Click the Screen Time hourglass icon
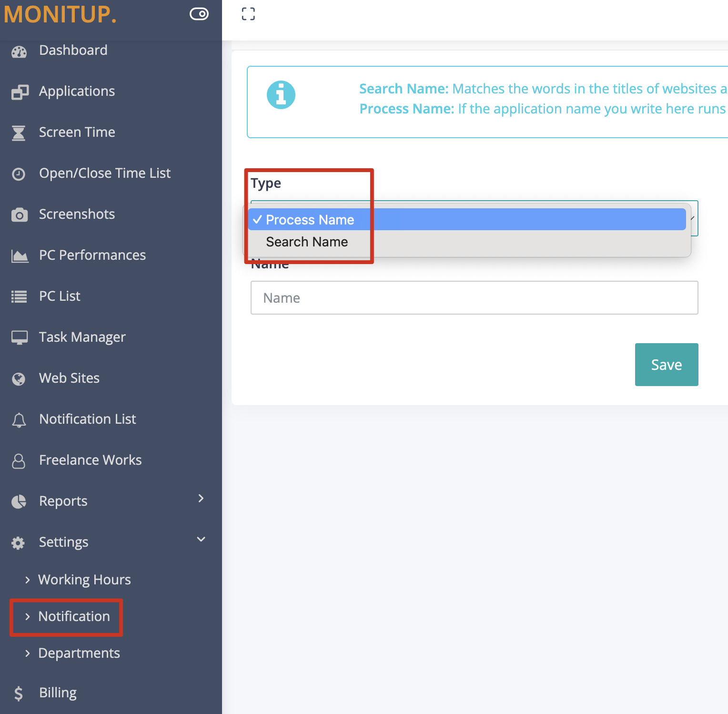 pyautogui.click(x=19, y=133)
